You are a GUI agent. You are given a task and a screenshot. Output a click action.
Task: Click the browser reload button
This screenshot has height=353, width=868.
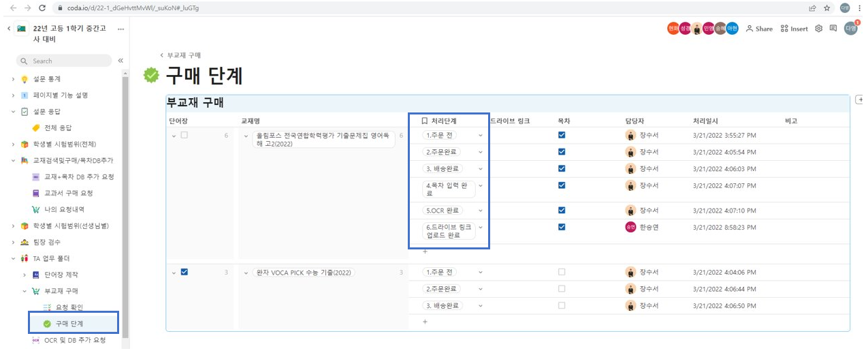click(x=42, y=8)
